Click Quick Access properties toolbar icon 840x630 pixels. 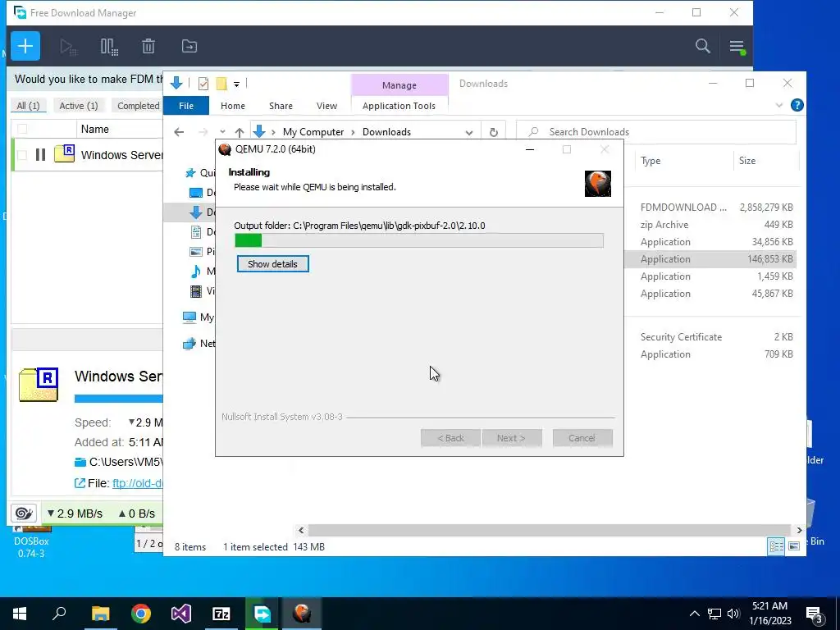pos(203,84)
